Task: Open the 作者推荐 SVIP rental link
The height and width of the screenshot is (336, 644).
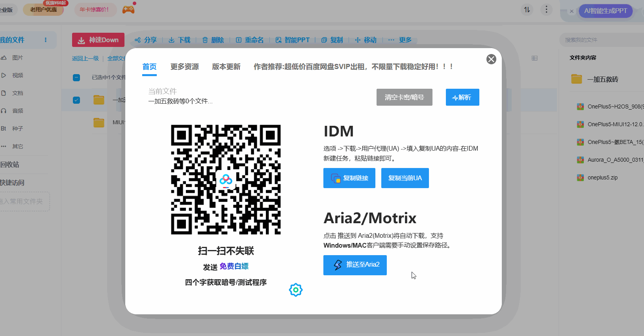Action: click(x=353, y=67)
